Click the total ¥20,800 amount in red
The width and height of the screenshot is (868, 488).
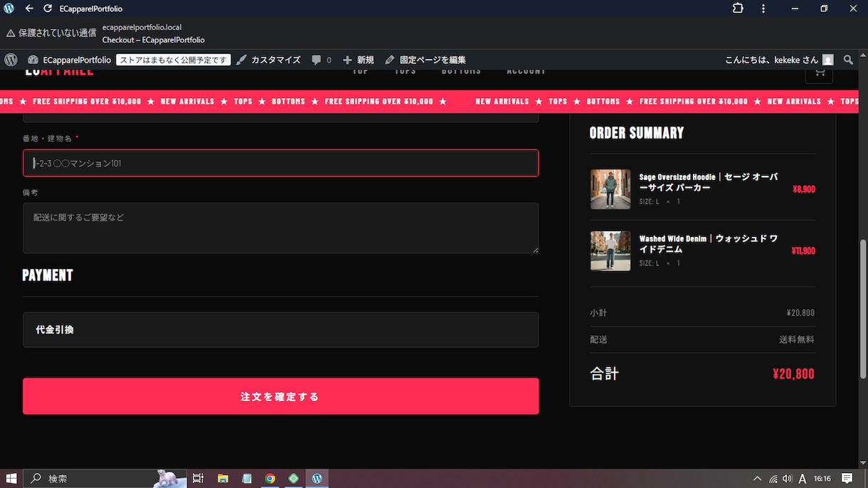point(793,374)
